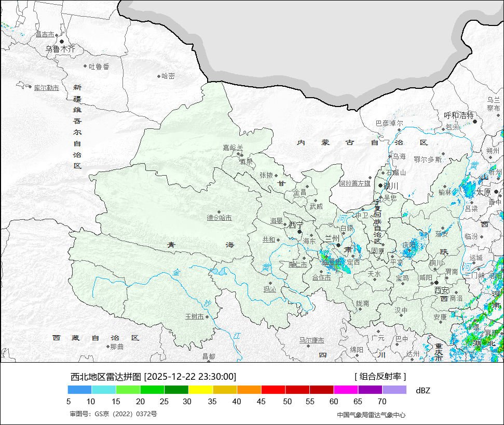The height and width of the screenshot is (425, 504).
Task: Click the 马尔康市 label
Action: (x=312, y=340)
